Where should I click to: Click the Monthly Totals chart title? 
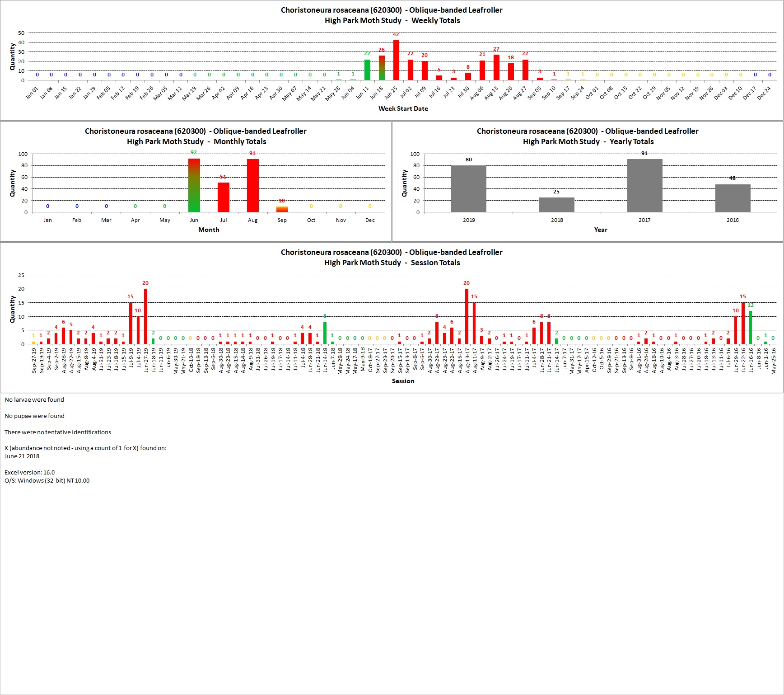point(196,136)
